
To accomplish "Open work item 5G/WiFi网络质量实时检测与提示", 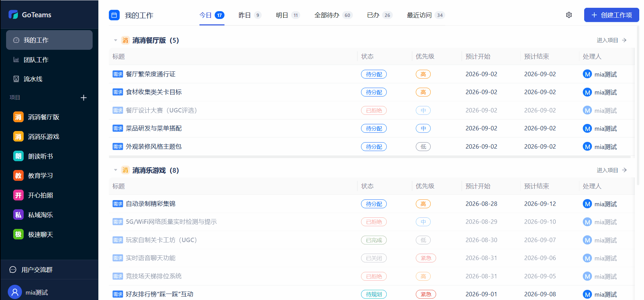I will [171, 222].
